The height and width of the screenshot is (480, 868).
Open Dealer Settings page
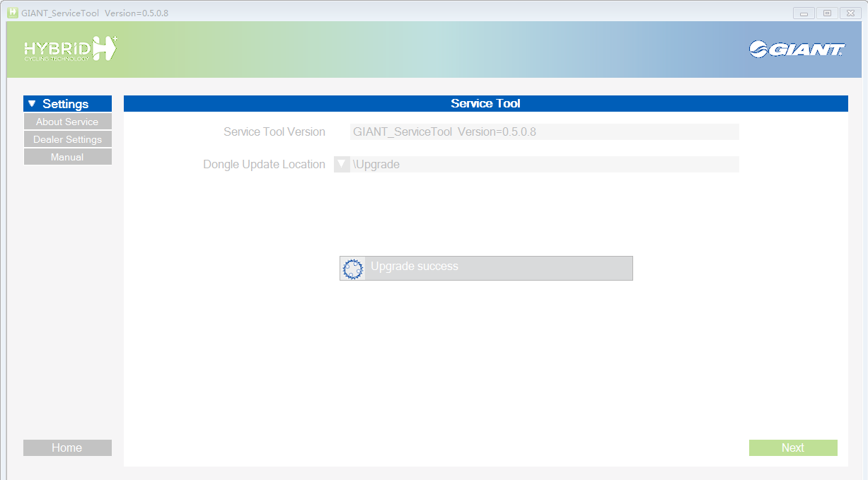(67, 139)
